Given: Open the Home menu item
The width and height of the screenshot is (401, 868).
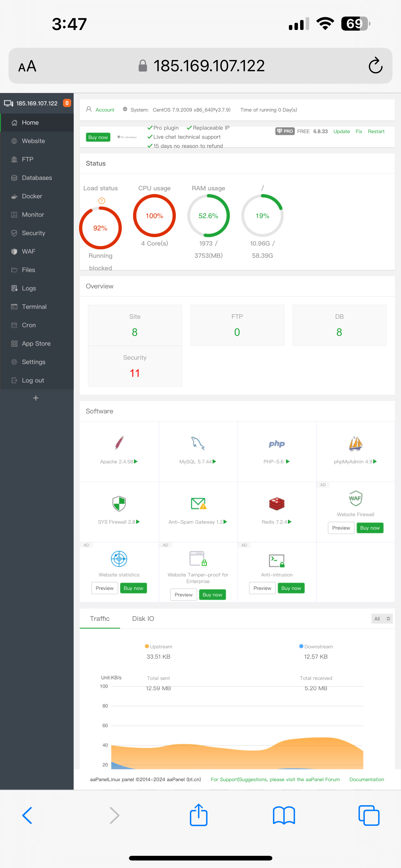Looking at the screenshot, I should click(x=37, y=123).
